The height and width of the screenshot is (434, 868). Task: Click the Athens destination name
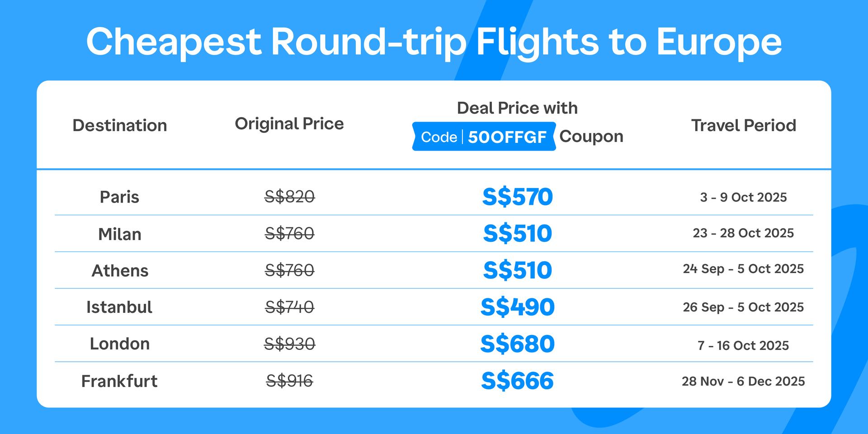point(120,270)
